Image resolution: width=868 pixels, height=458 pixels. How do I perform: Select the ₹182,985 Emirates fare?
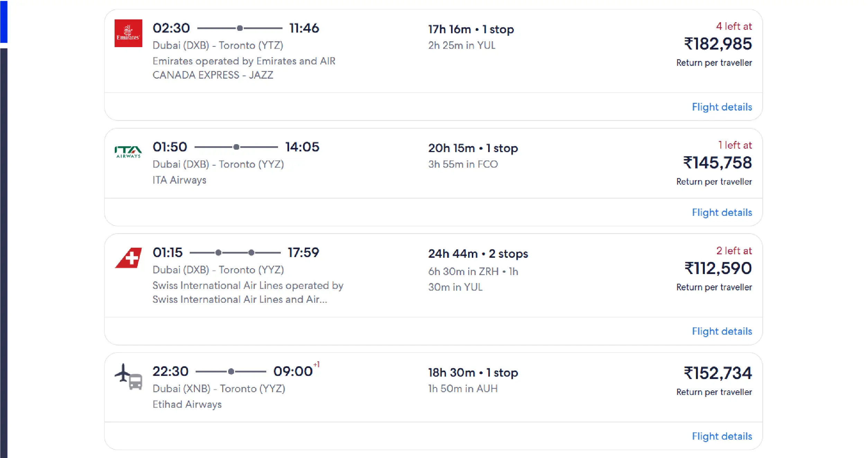tap(718, 44)
